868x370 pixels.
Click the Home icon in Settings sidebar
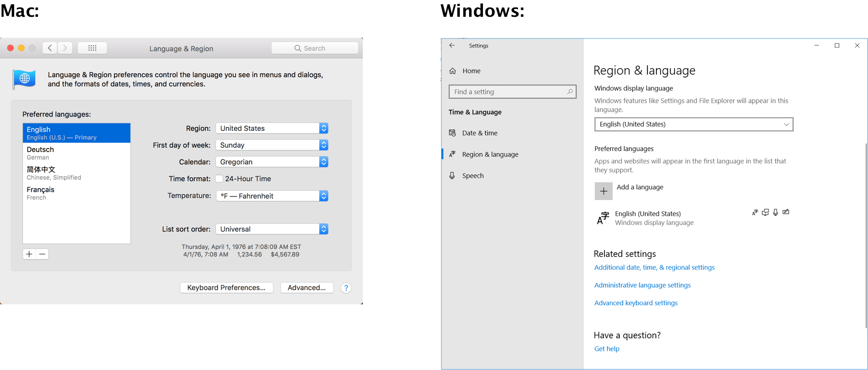[453, 71]
